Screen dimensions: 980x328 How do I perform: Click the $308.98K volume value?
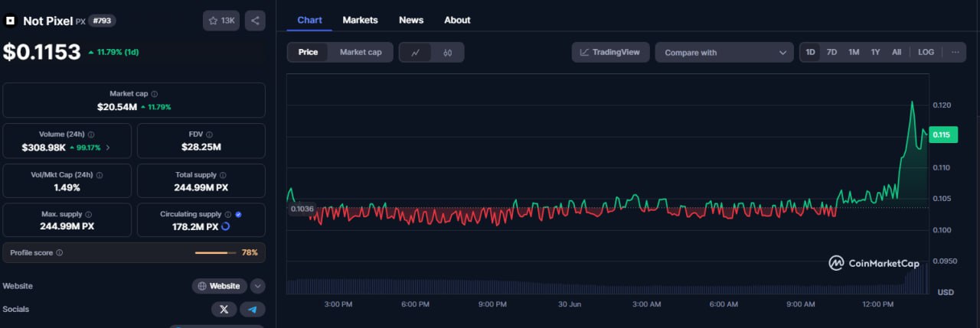click(44, 147)
